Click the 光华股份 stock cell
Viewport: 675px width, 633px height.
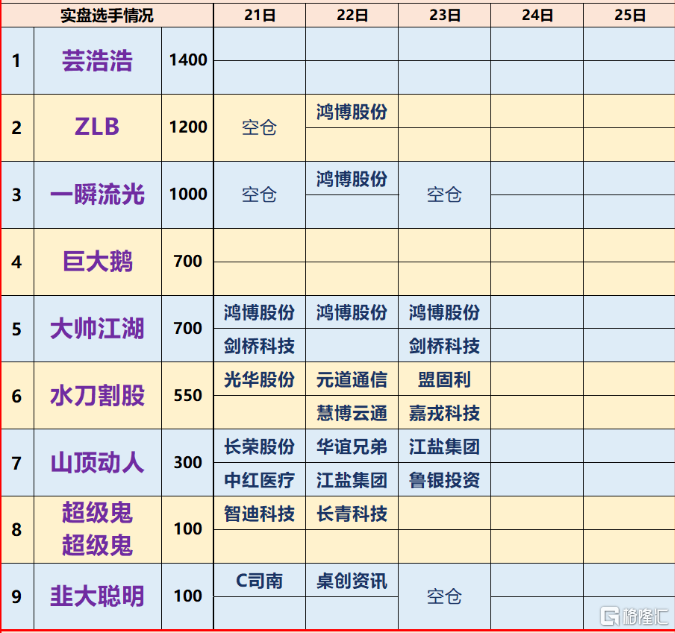click(x=259, y=379)
